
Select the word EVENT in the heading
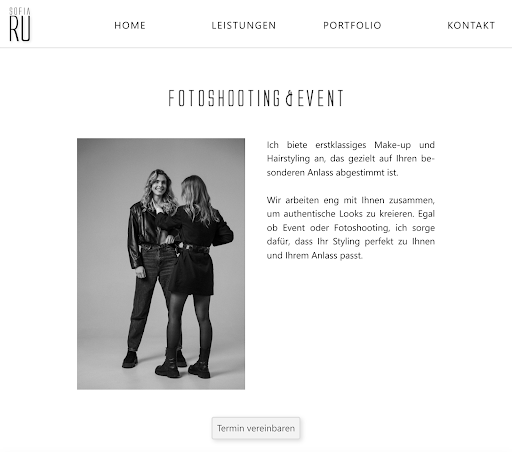[320, 98]
